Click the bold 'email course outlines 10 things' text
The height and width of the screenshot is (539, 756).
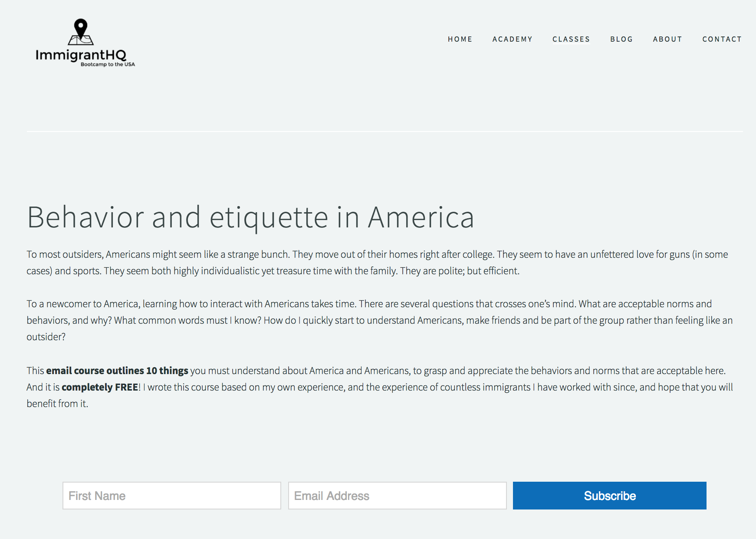pos(117,371)
